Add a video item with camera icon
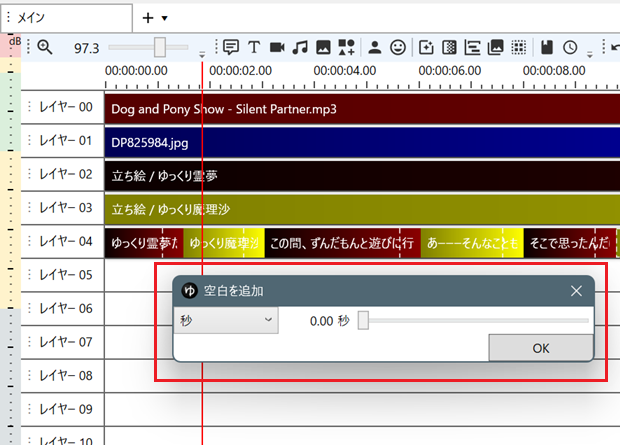This screenshot has width=620, height=445. (x=277, y=47)
